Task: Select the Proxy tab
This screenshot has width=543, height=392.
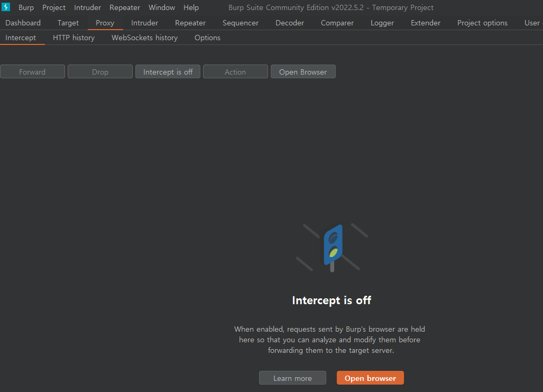Action: [105, 23]
